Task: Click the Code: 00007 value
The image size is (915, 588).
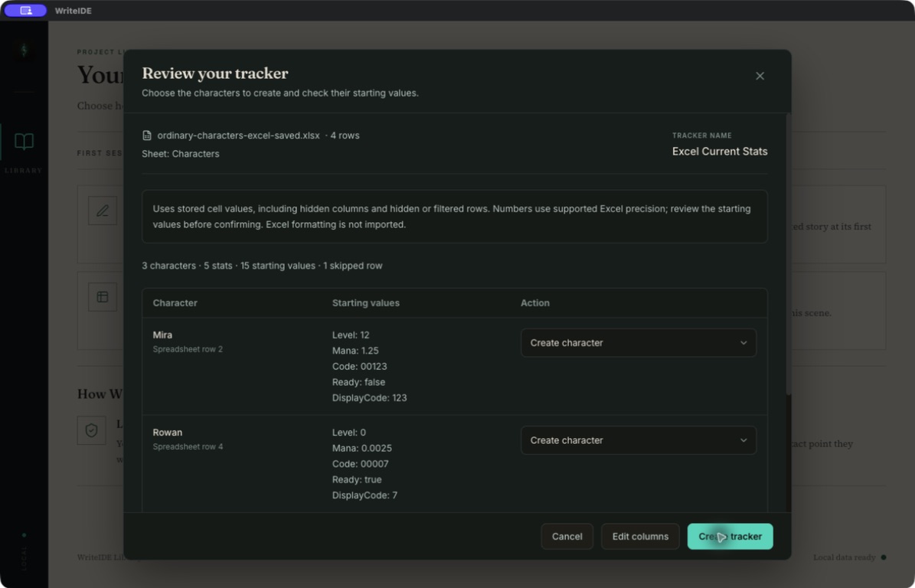Action: [360, 464]
